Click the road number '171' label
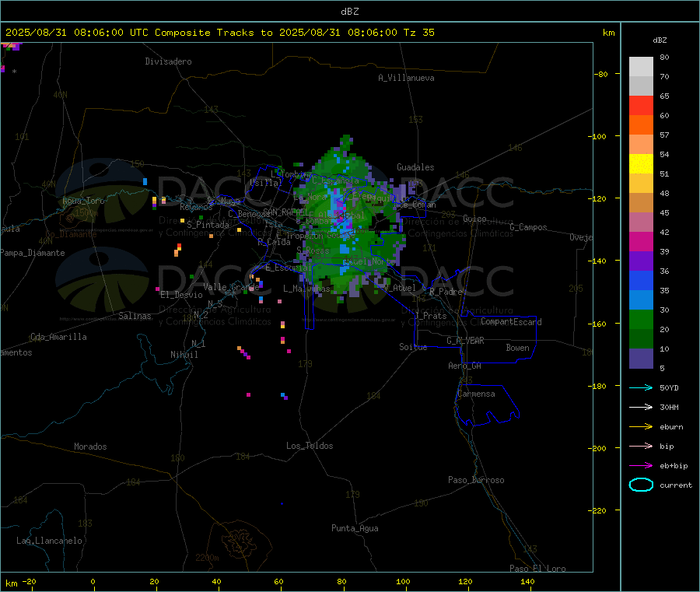This screenshot has height=592, width=700. tap(429, 248)
